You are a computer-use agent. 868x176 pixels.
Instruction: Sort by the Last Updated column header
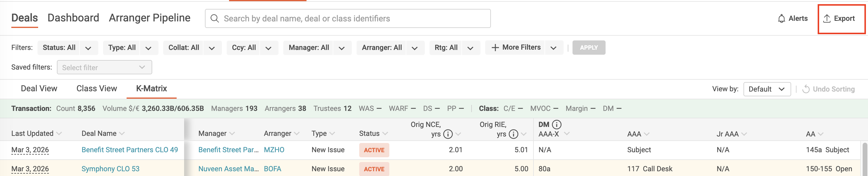pyautogui.click(x=32, y=133)
